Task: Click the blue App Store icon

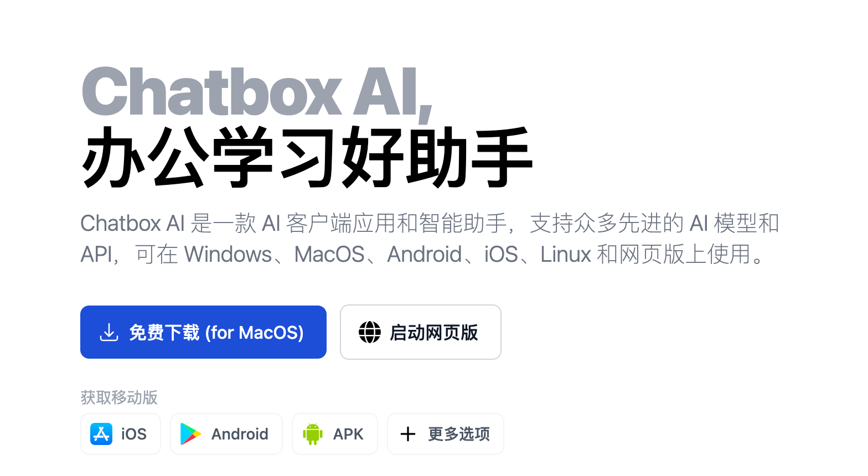Action: [x=101, y=434]
